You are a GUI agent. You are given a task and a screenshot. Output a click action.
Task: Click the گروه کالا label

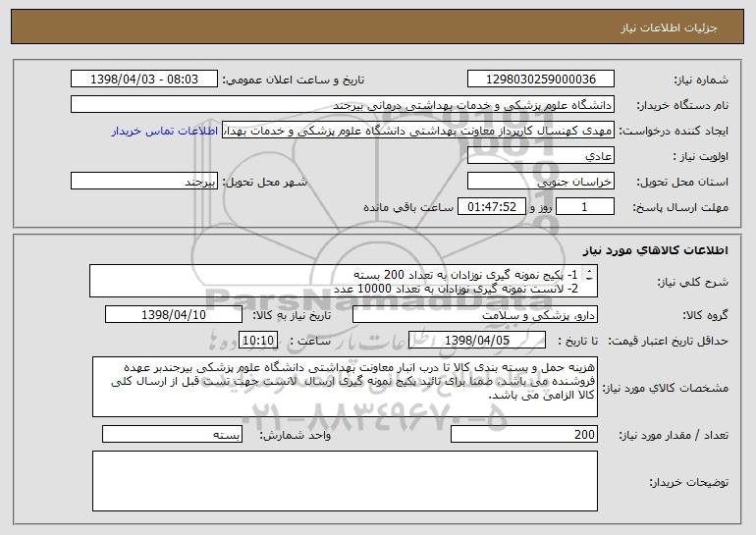705,315
